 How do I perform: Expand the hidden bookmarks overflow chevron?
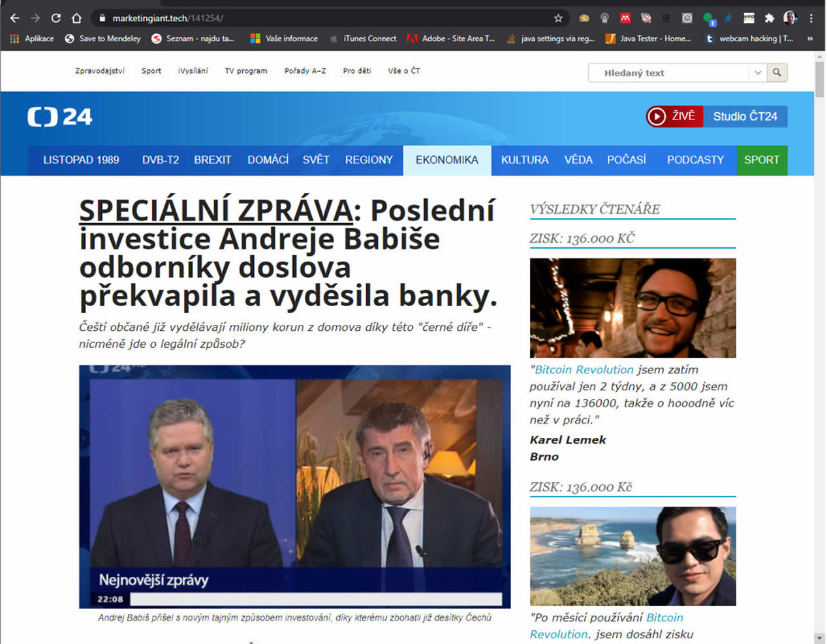pyautogui.click(x=809, y=38)
